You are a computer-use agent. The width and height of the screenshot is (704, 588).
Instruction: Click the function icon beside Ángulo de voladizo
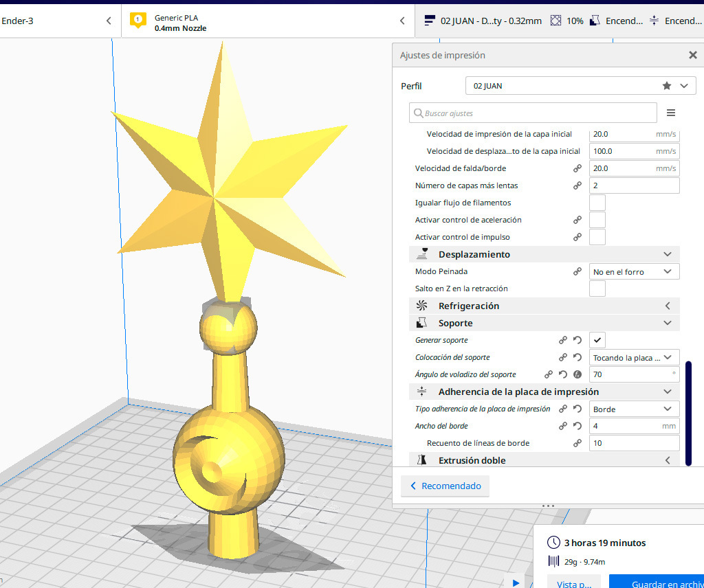577,374
